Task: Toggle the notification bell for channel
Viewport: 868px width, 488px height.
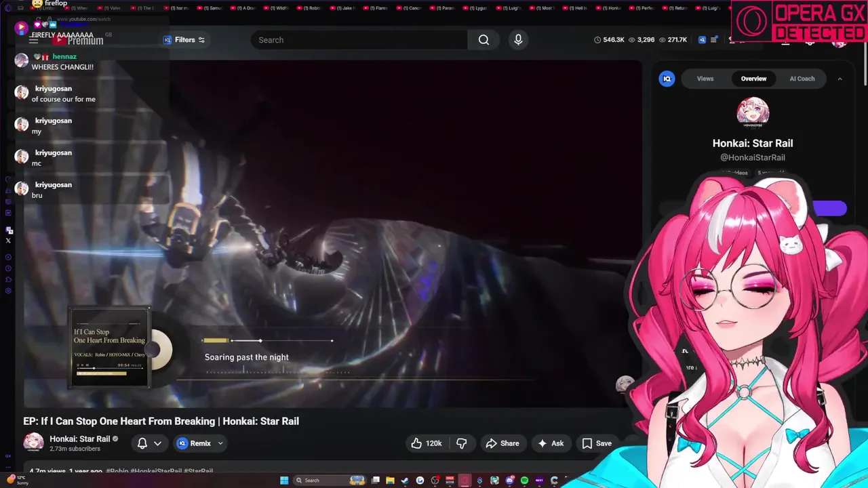Action: (x=142, y=443)
